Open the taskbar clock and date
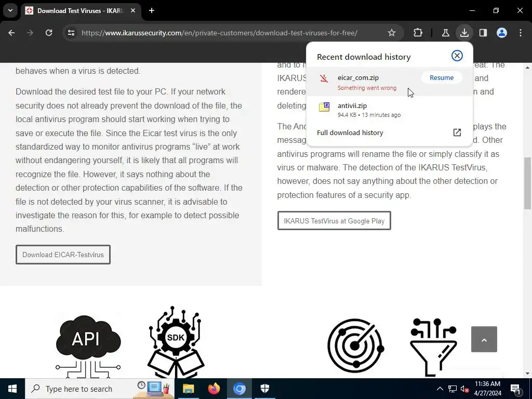This screenshot has width=532, height=399. point(487,389)
